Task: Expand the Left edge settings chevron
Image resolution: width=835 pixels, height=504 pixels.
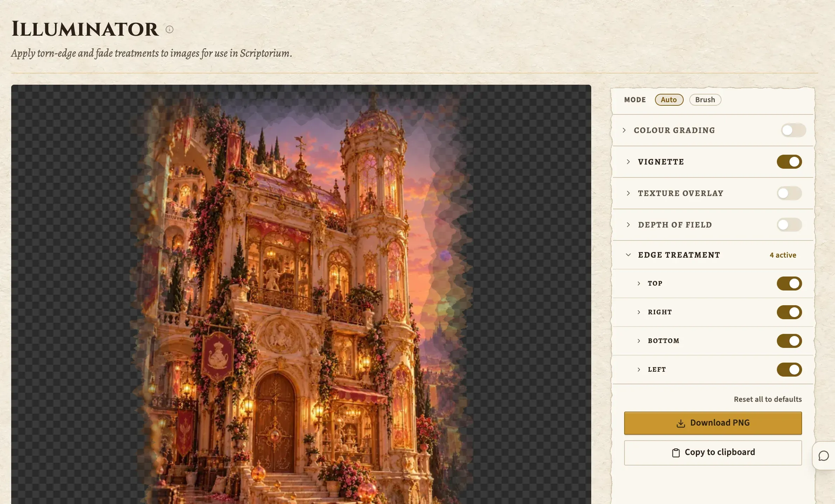Action: tap(639, 370)
